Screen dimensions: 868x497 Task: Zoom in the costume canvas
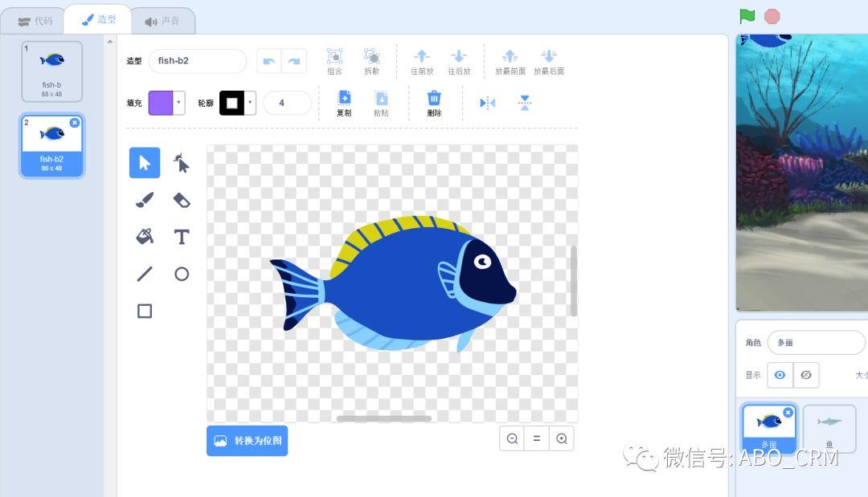[x=561, y=438]
